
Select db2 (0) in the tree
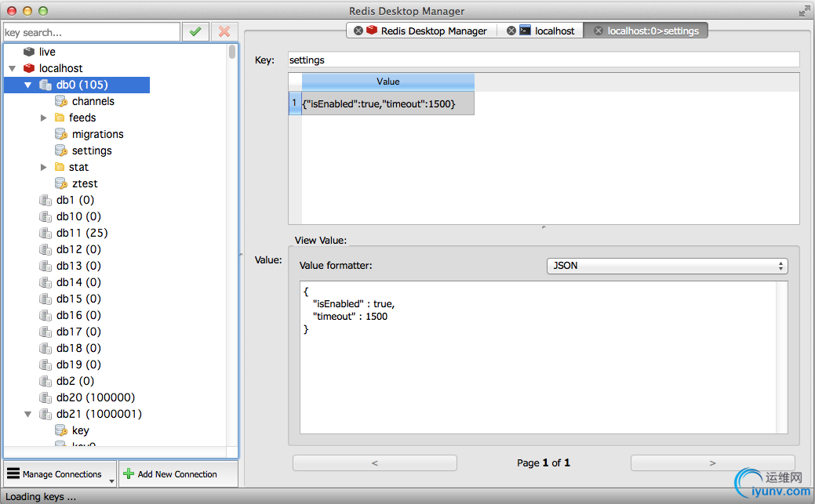point(75,381)
